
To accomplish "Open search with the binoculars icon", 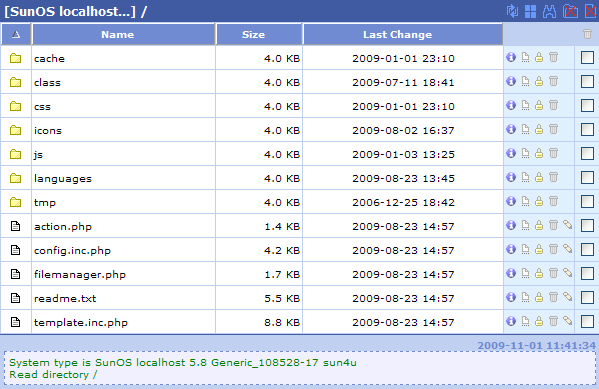I will (549, 11).
